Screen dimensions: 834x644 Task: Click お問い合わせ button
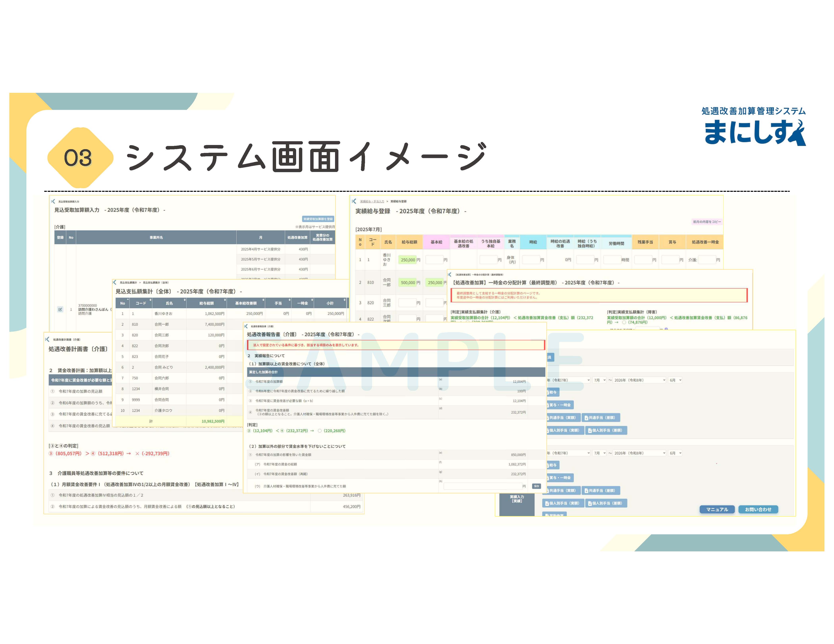[758, 509]
